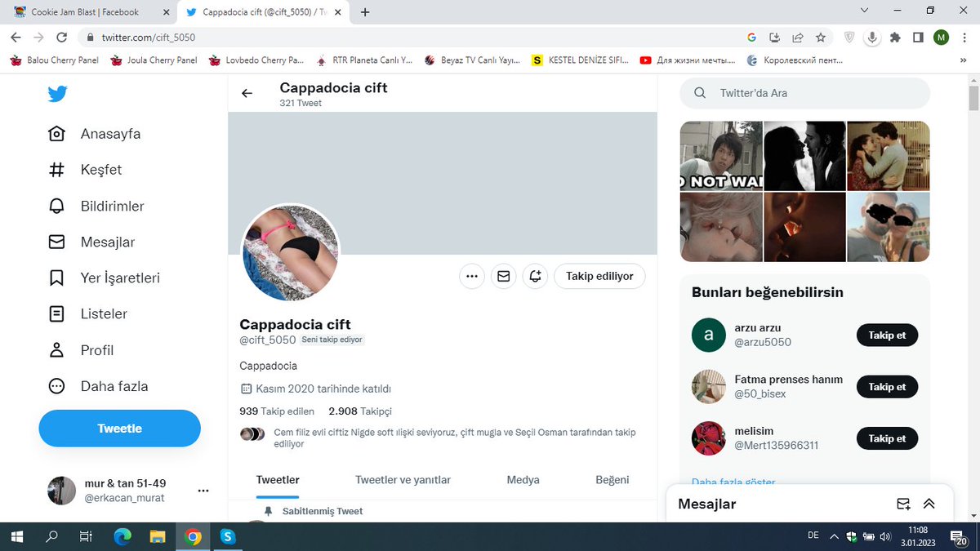Image resolution: width=980 pixels, height=551 pixels.
Task: Click the Twitter bird logo
Action: tap(56, 94)
